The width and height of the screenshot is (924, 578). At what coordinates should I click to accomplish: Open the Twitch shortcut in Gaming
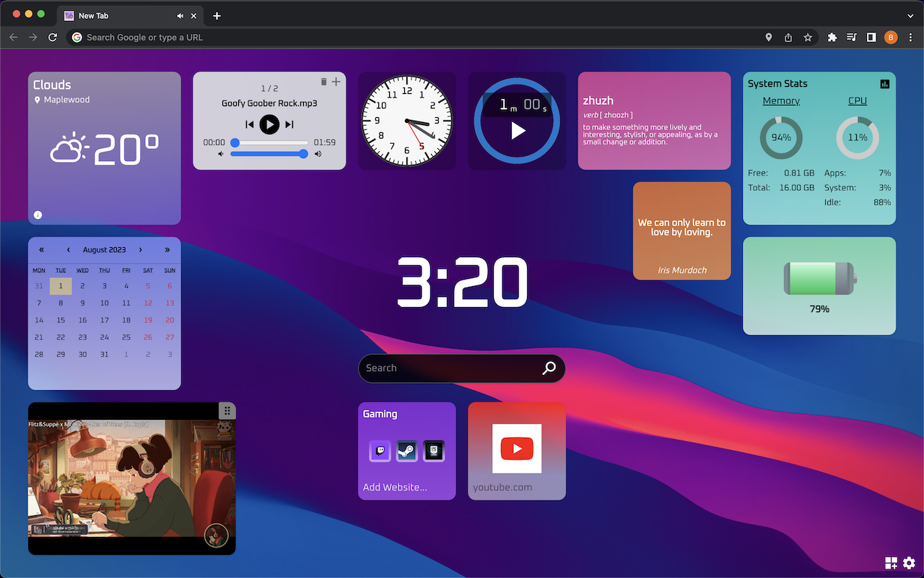point(380,451)
